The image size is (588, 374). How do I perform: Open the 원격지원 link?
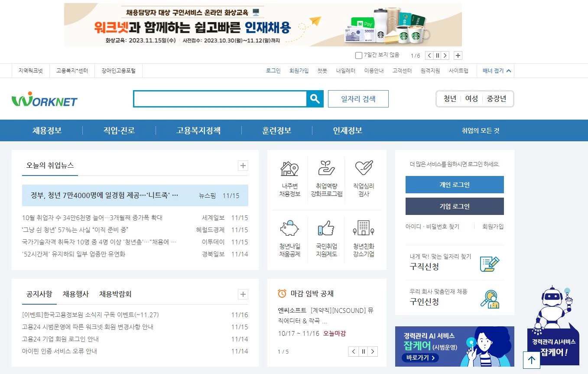pyautogui.click(x=430, y=71)
